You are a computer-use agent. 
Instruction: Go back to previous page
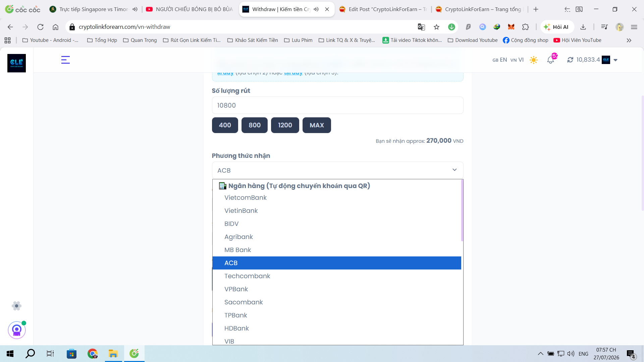[10, 27]
